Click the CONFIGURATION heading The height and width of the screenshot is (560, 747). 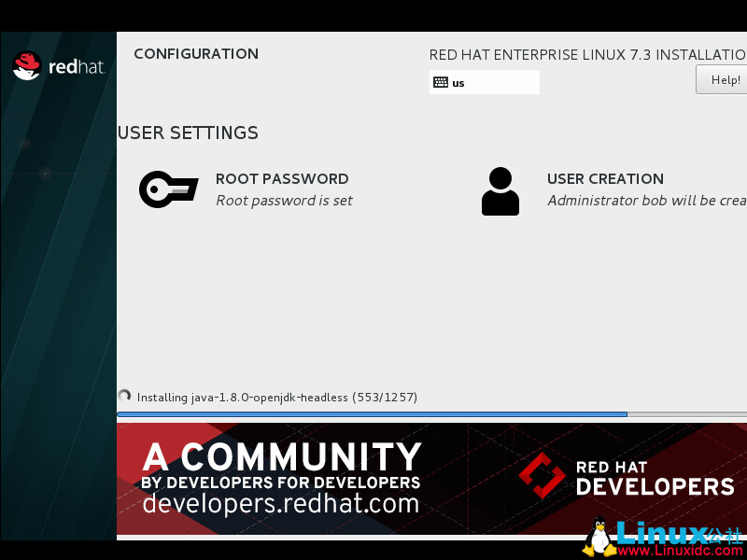(x=196, y=54)
